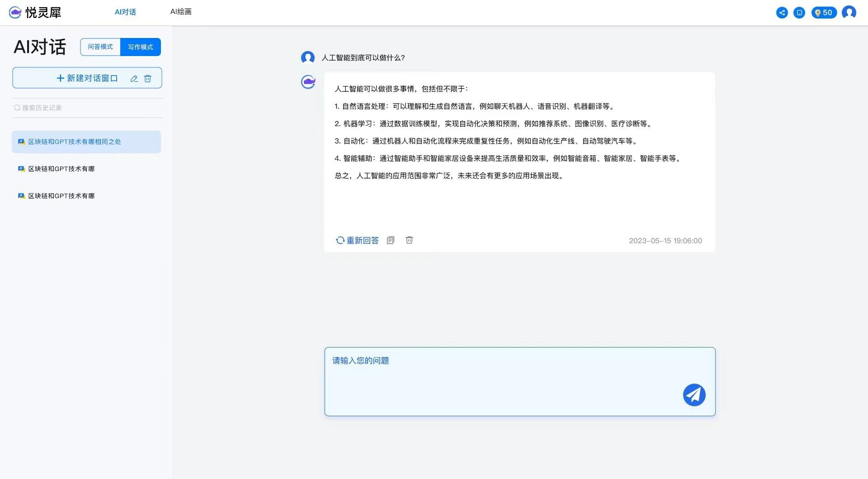Viewport: 868px width, 479px height.
Task: Click the 悦灵犀 logo icon
Action: [x=16, y=12]
